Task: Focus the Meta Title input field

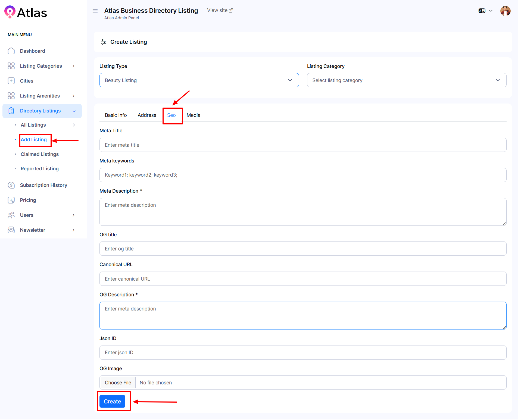Action: pyautogui.click(x=303, y=145)
